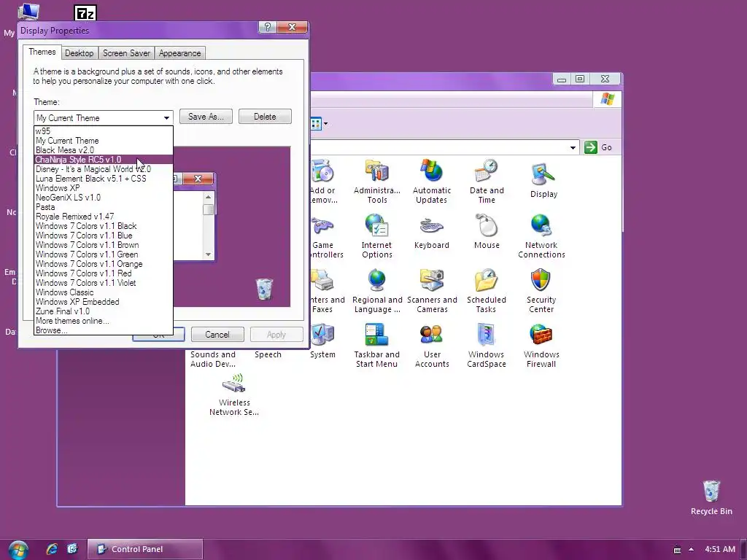The width and height of the screenshot is (747, 560).
Task: Select Windows 7 Colors v1.1 Blue
Action: point(104,236)
